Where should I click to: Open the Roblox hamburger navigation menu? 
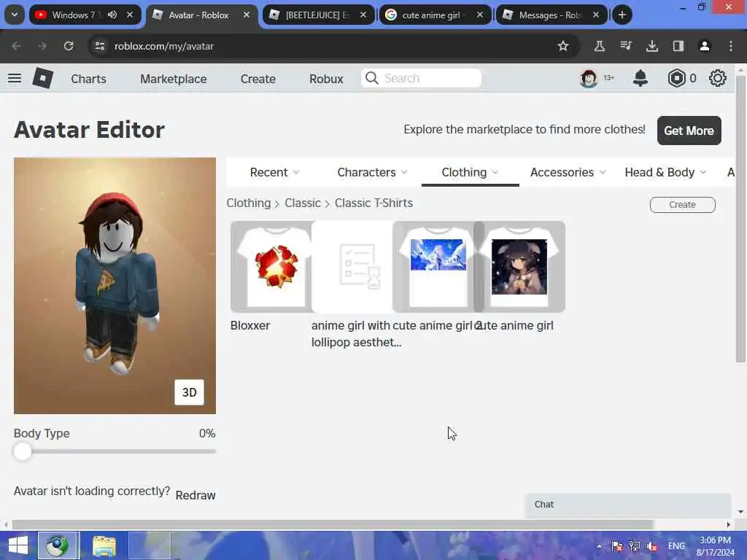tap(15, 78)
